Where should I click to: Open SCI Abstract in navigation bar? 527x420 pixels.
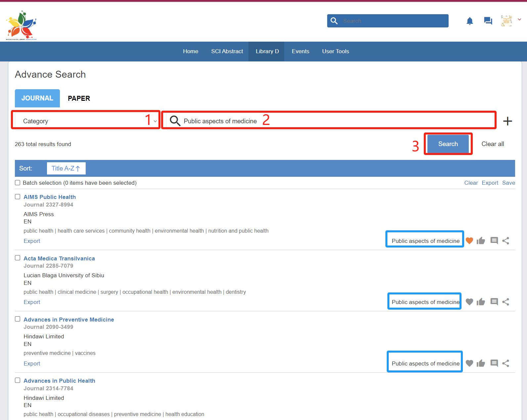coord(227,52)
